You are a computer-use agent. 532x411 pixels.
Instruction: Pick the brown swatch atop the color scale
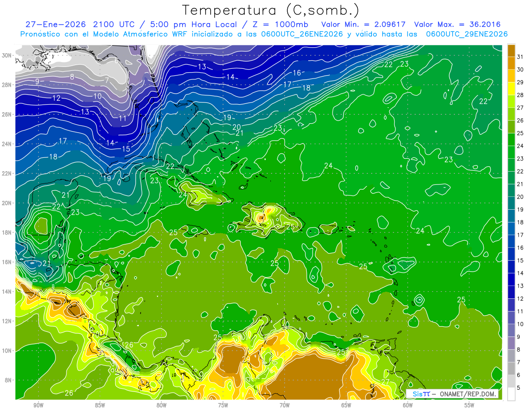click(511, 51)
